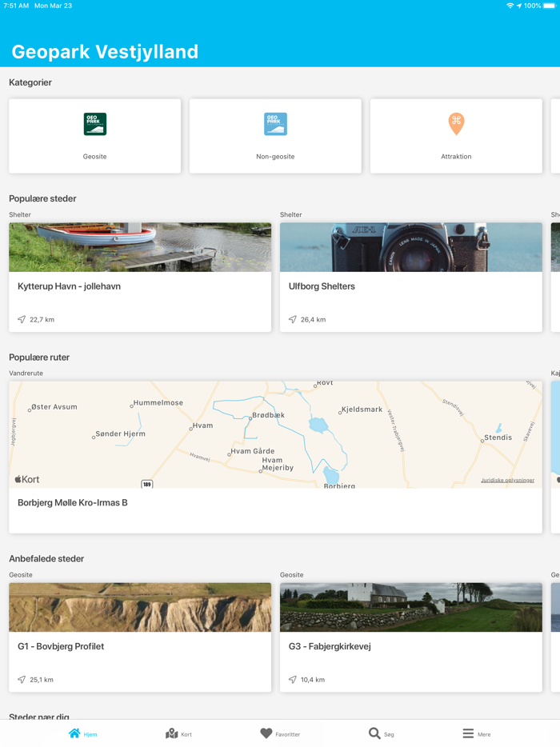Viewport: 560px width, 747px height.
Task: Tap Sønder Hjerm on the route map
Action: tap(120, 433)
